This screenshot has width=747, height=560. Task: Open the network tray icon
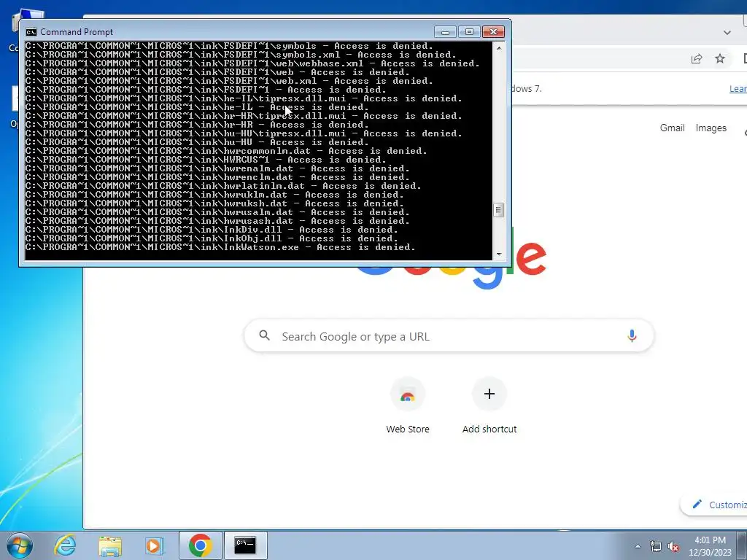656,547
